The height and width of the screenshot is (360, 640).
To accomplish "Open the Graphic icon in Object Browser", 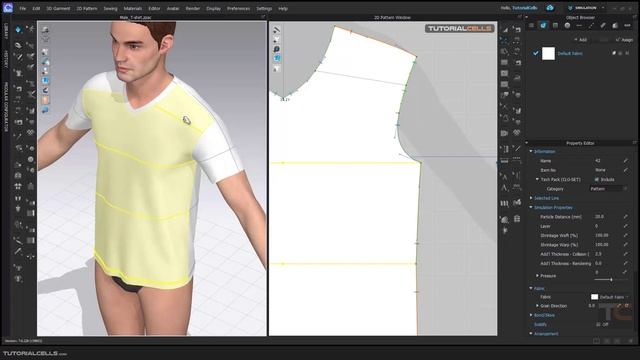I will coord(555,25).
